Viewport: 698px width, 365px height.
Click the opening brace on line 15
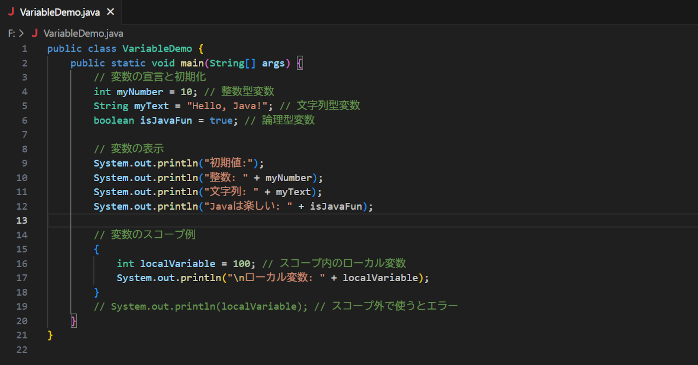point(96,249)
